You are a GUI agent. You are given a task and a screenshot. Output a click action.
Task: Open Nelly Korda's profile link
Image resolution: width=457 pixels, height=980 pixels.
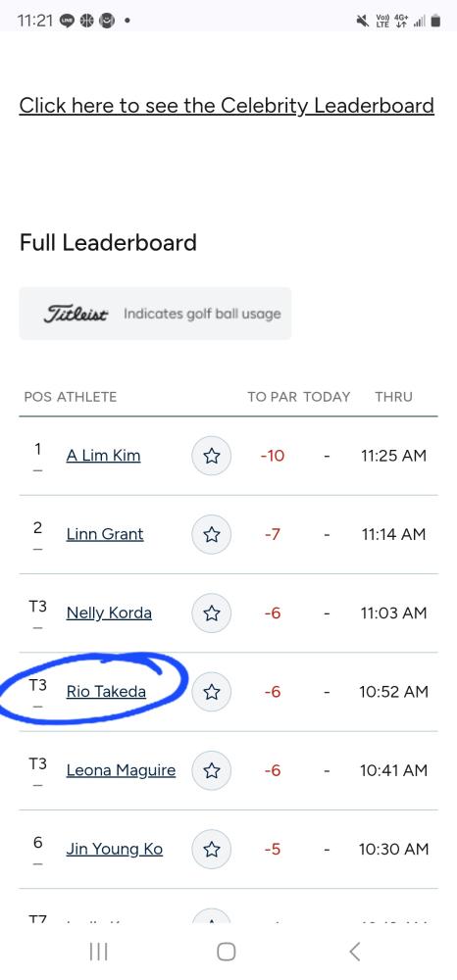109,613
